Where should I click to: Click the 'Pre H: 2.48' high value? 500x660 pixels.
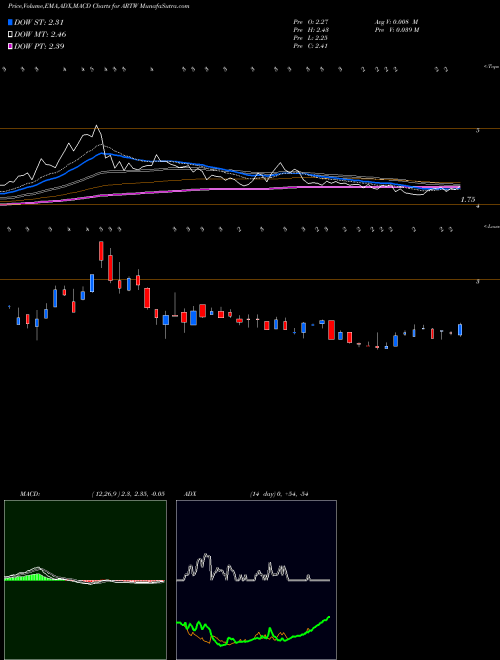pos(311,30)
